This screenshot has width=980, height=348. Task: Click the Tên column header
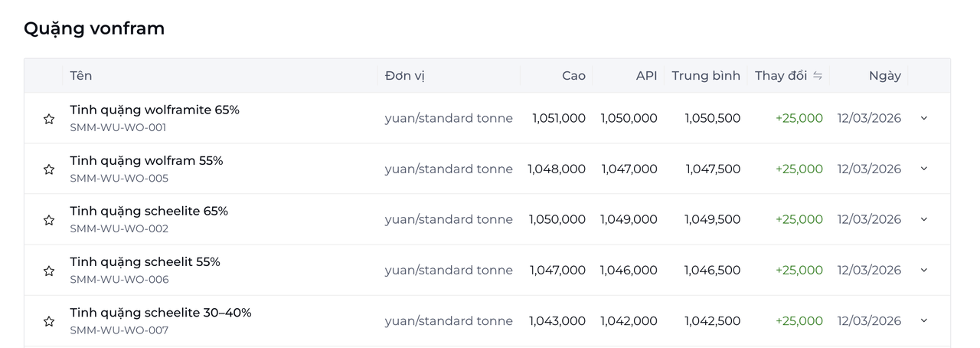click(x=81, y=75)
